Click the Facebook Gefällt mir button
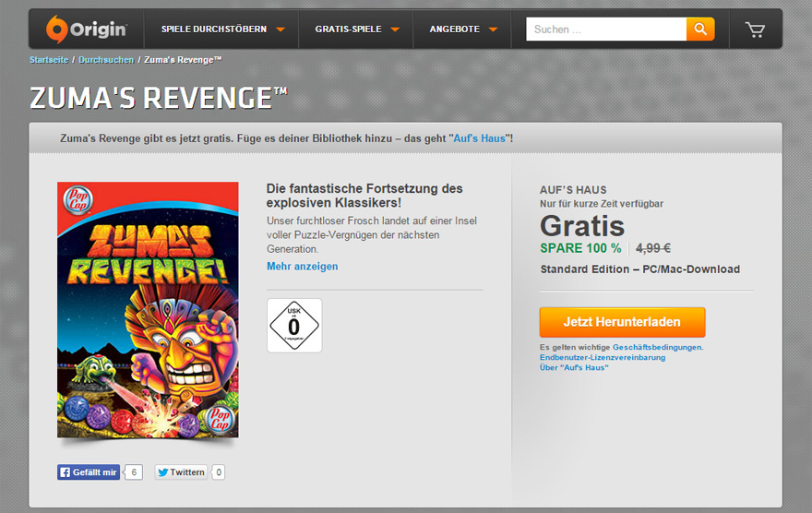 89,472
